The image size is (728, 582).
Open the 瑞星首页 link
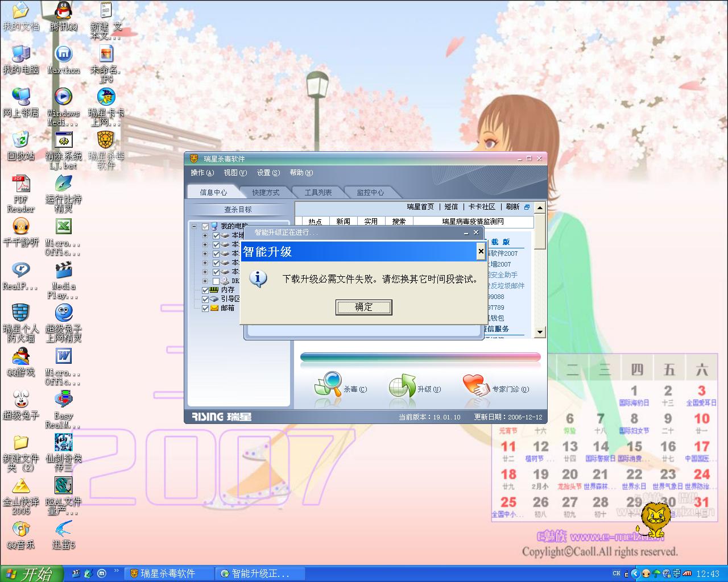click(x=420, y=207)
